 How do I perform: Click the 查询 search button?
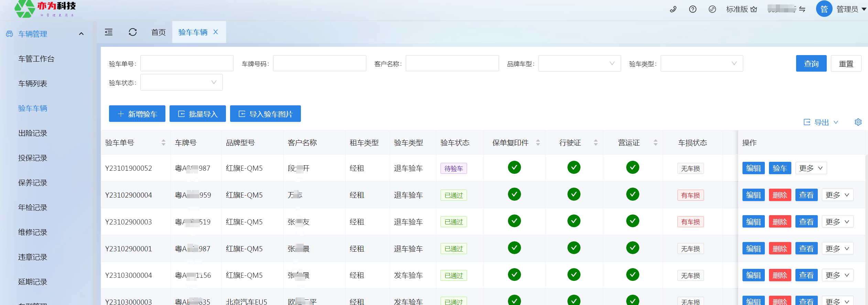coord(811,64)
